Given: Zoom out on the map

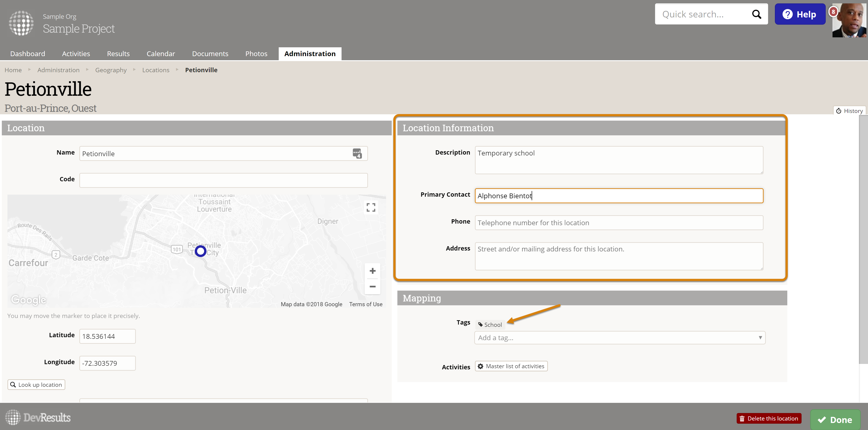Looking at the screenshot, I should pos(372,287).
